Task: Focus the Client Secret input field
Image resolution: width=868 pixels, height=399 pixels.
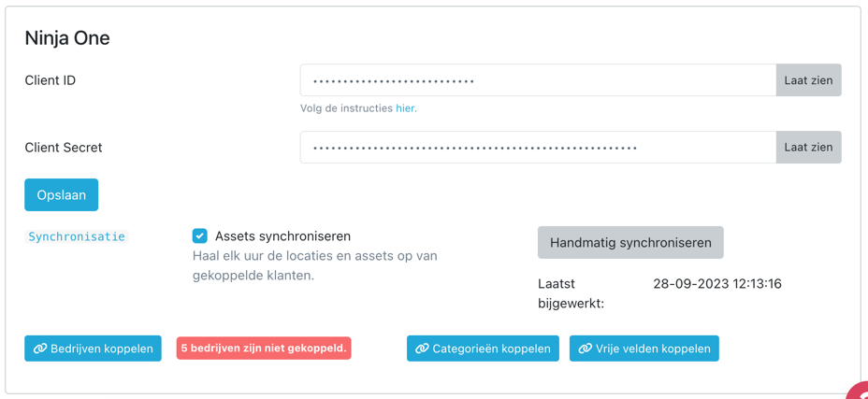Action: pyautogui.click(x=538, y=148)
